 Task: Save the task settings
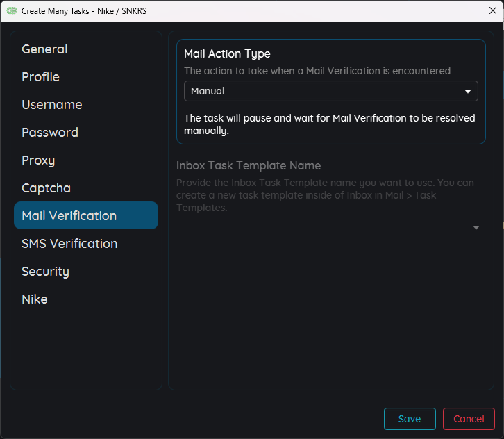pyautogui.click(x=410, y=419)
